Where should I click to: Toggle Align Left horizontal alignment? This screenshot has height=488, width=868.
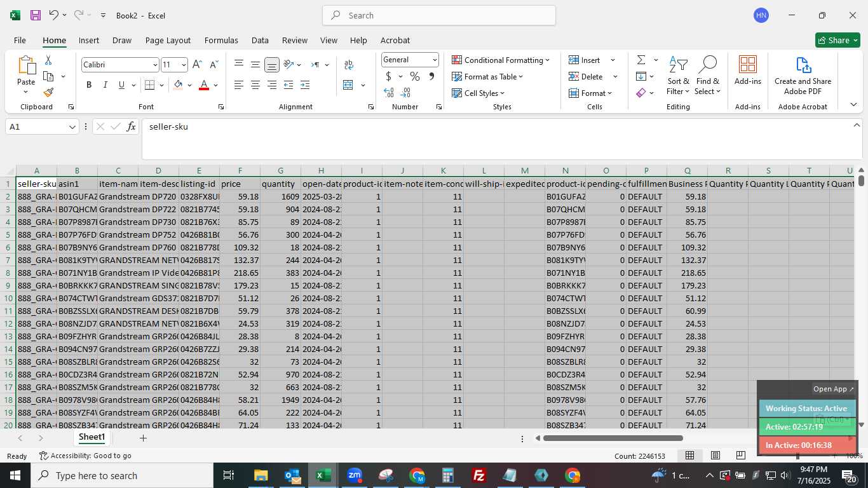tap(239, 85)
